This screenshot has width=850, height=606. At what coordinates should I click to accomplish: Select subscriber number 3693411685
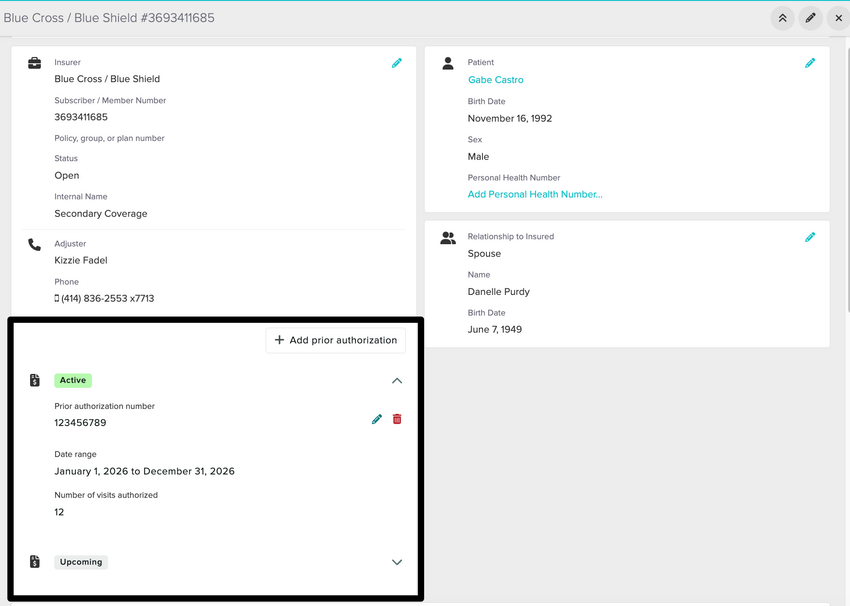81,117
